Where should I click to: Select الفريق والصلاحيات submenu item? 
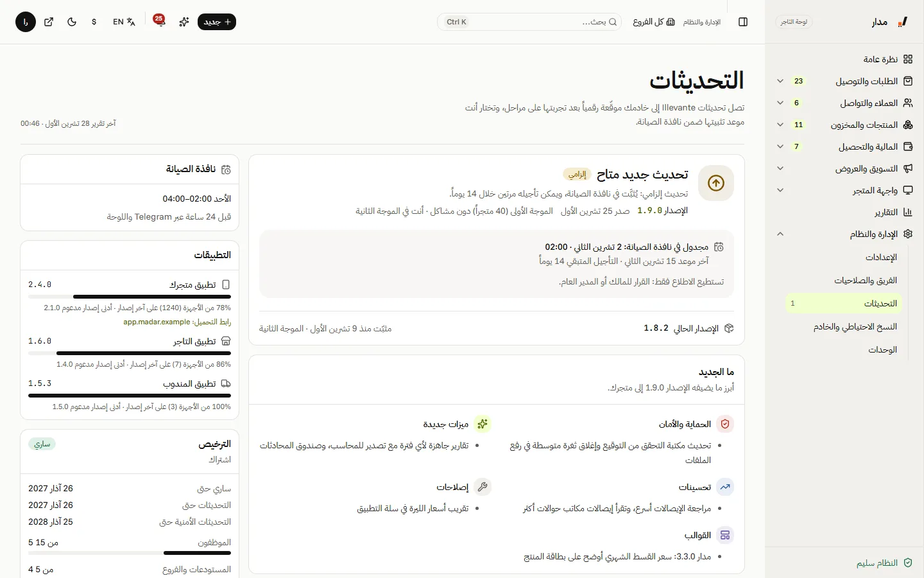[x=844, y=280]
